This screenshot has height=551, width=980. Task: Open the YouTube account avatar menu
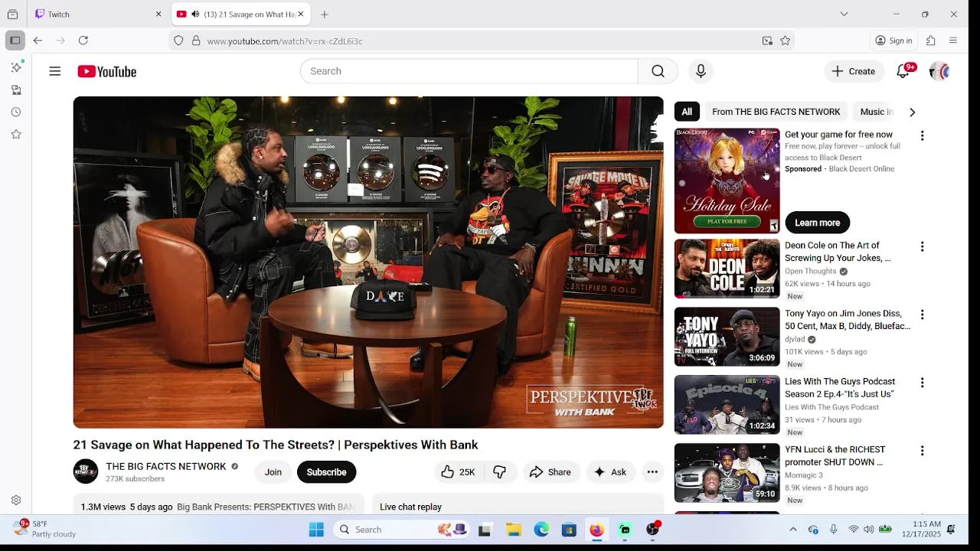(x=939, y=71)
